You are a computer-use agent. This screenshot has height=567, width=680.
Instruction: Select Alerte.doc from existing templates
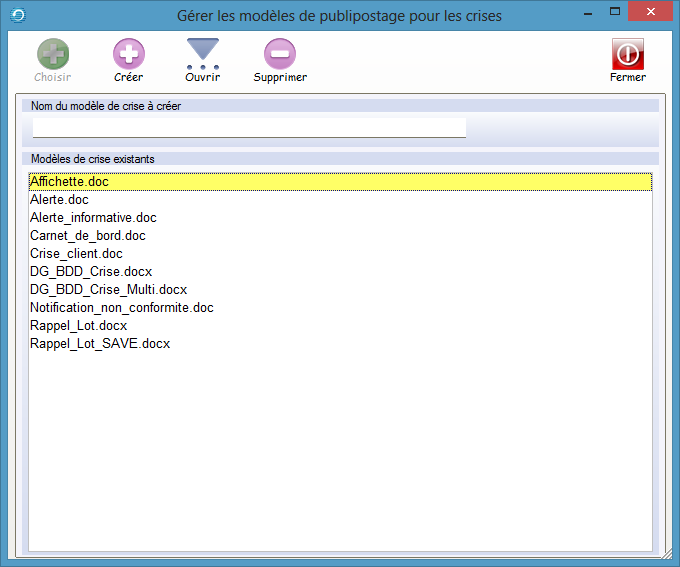click(59, 200)
